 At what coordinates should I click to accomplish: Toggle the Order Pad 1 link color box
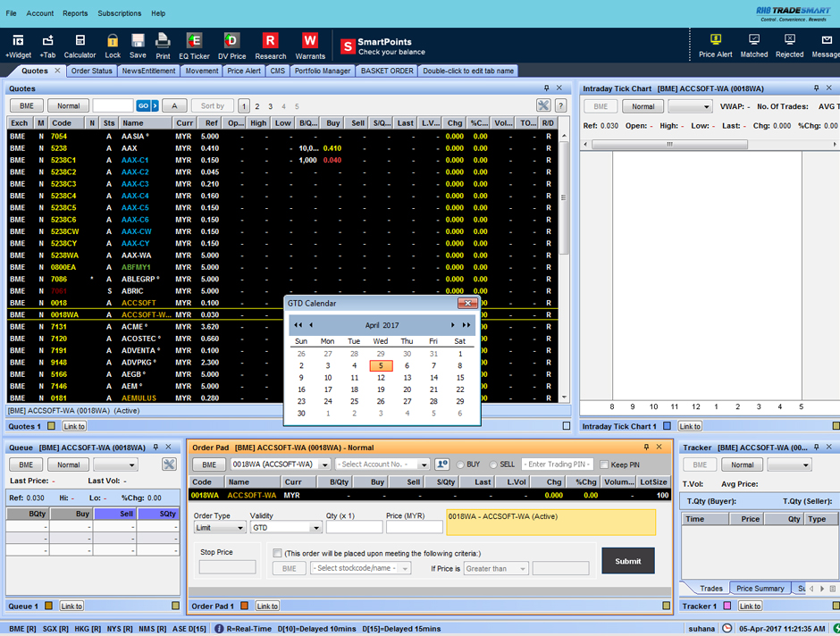[244, 606]
